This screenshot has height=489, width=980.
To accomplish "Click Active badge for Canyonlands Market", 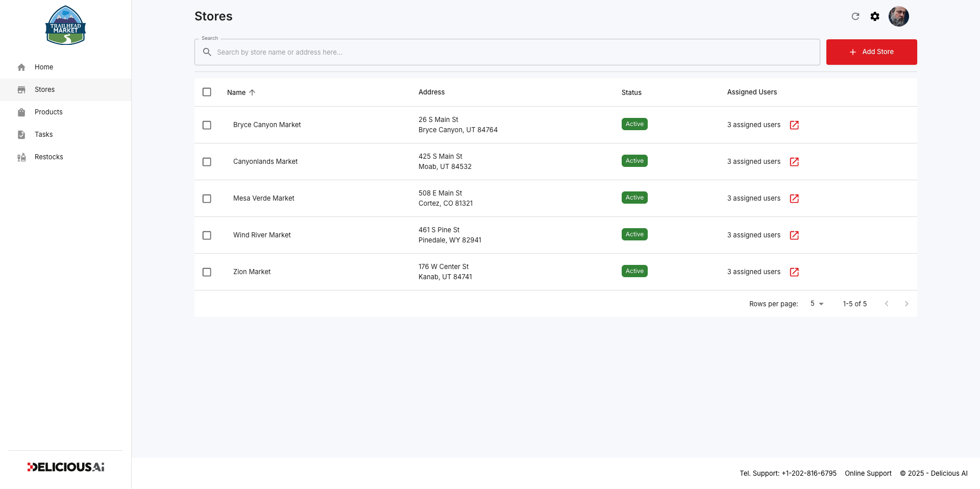I will click(634, 161).
